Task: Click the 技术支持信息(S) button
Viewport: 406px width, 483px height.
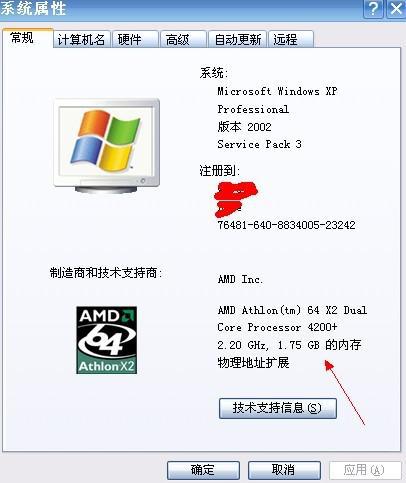Action: pyautogui.click(x=278, y=408)
